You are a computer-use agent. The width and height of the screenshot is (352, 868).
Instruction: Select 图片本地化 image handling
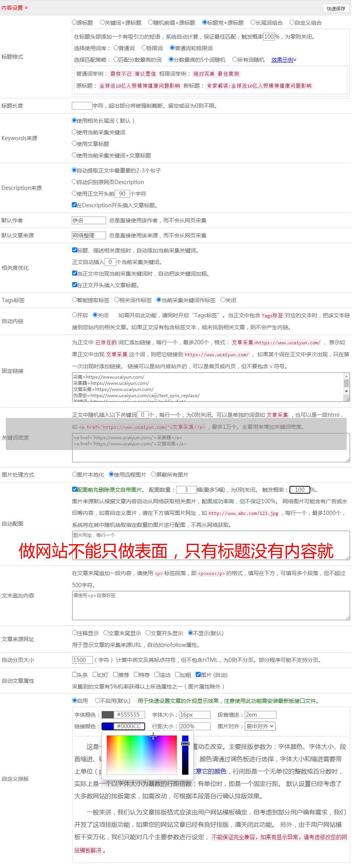pos(75,474)
